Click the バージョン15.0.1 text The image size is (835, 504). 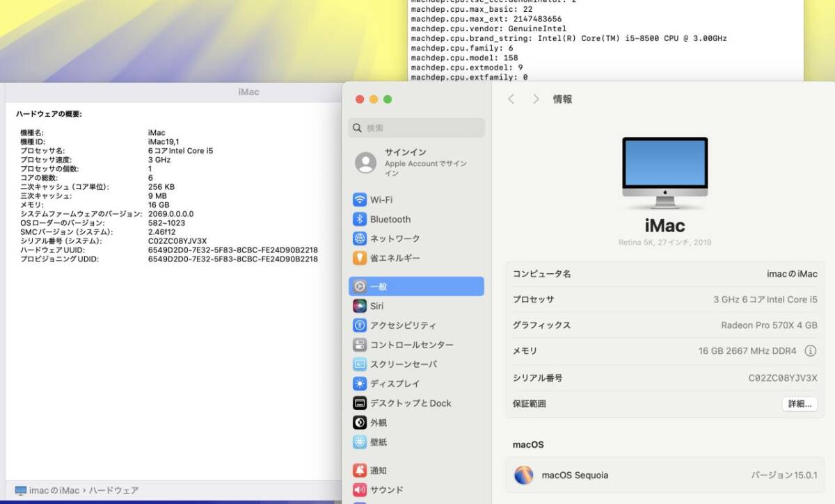pos(784,475)
